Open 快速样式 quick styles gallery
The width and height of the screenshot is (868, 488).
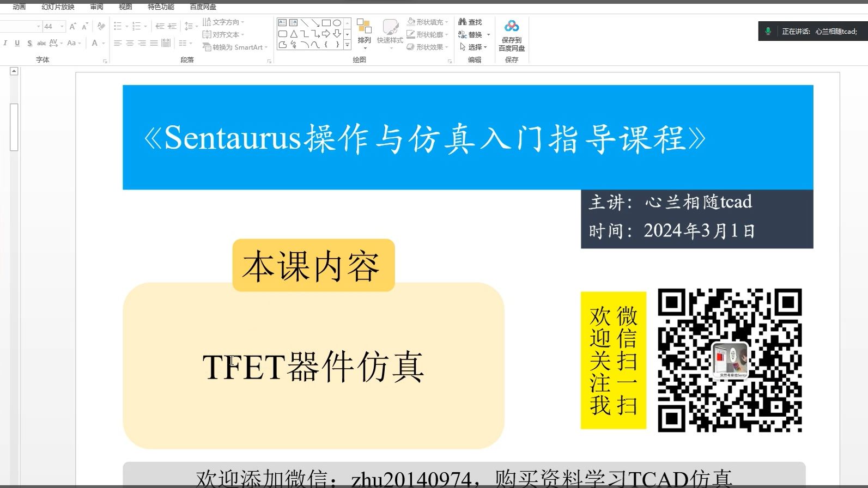pyautogui.click(x=390, y=34)
